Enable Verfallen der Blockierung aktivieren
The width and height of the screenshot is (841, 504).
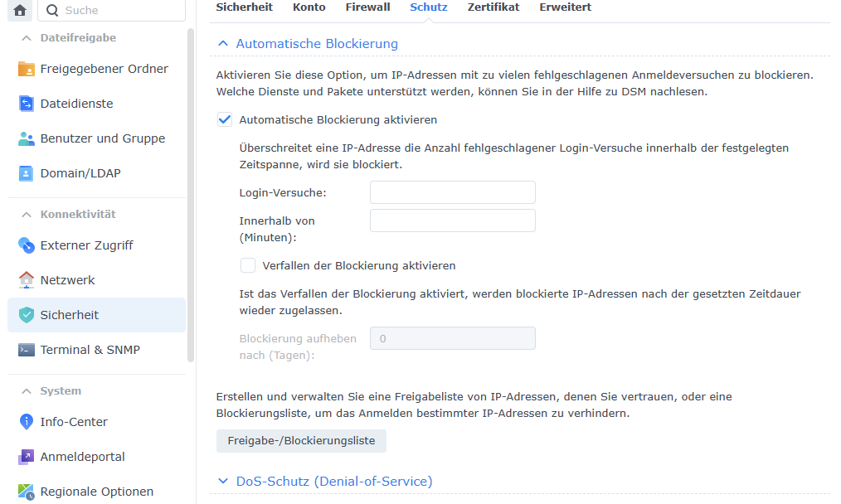(x=248, y=266)
